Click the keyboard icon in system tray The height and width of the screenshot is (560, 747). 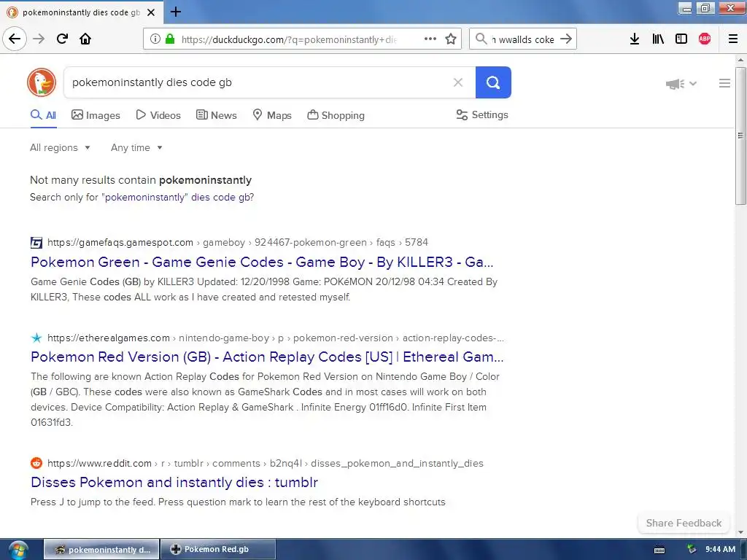pyautogui.click(x=659, y=550)
